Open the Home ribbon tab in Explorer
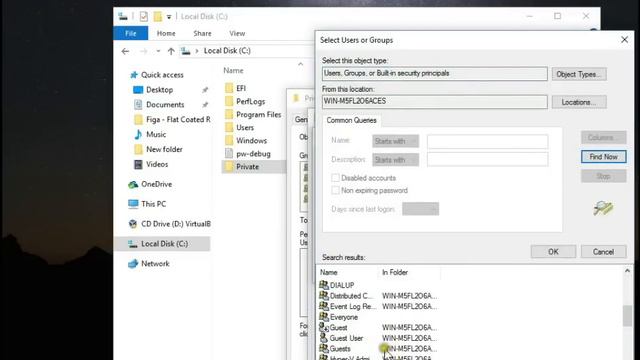 click(x=166, y=33)
